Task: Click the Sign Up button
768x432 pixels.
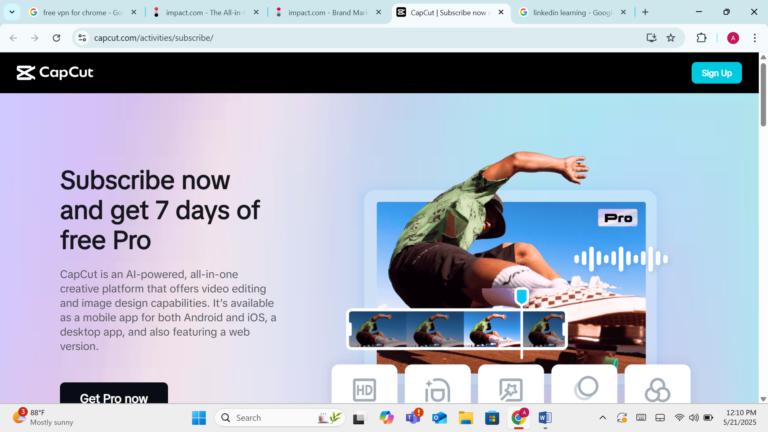Action: [x=716, y=73]
